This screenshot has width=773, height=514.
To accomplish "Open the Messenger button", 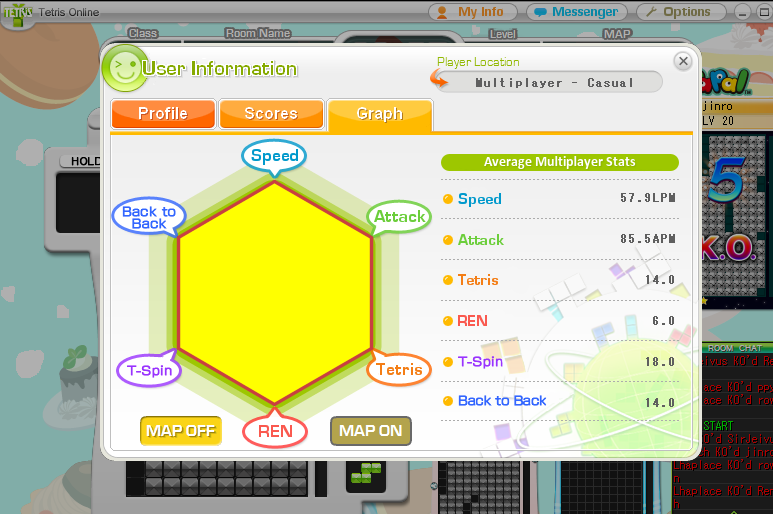I will pos(577,12).
